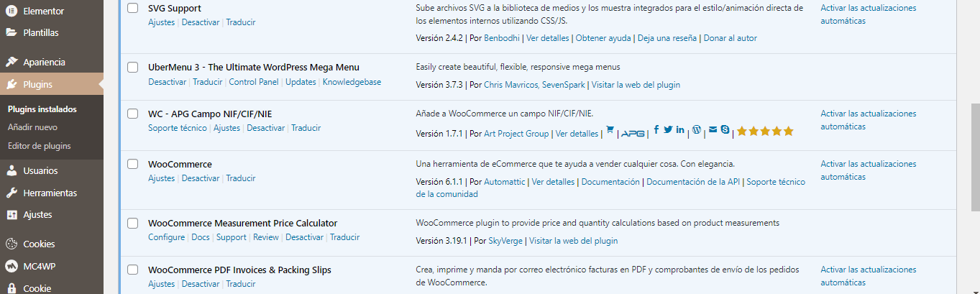Image resolution: width=980 pixels, height=294 pixels.
Task: Open Chris Mavricos, SevenSpark author link
Action: [x=535, y=85]
